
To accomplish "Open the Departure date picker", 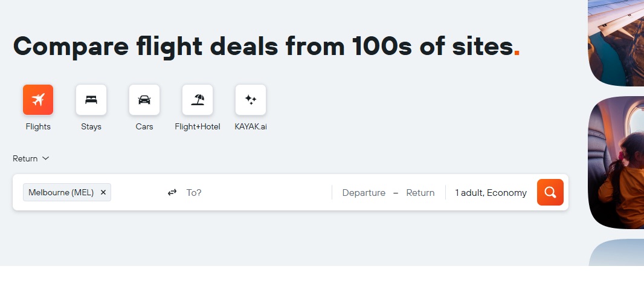I will pos(364,192).
